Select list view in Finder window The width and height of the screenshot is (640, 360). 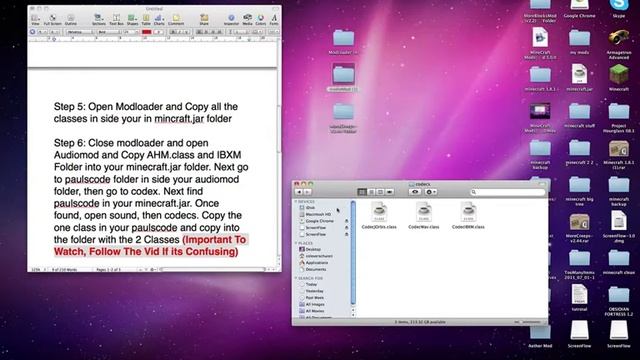point(371,192)
